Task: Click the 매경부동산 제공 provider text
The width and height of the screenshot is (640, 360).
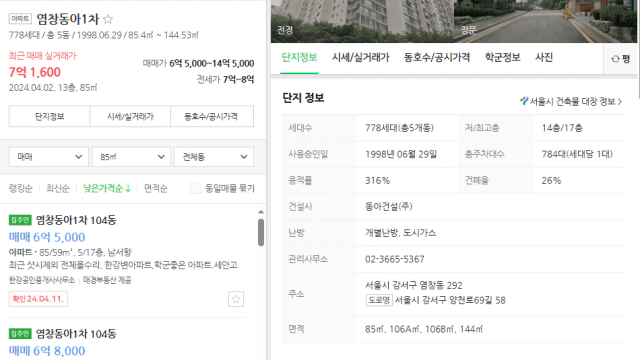Action: click(107, 280)
